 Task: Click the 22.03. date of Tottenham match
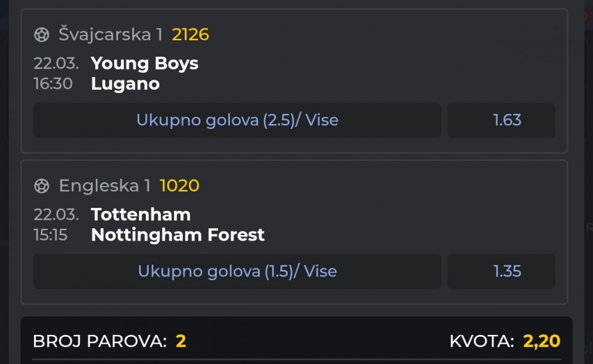coord(56,214)
